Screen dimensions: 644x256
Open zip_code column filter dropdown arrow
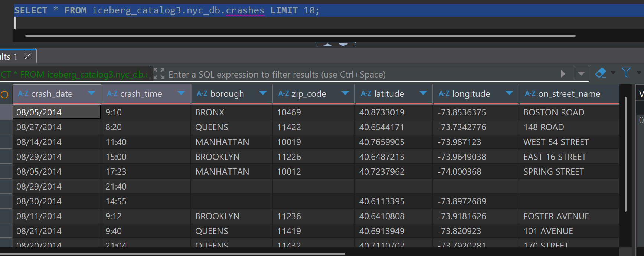pos(345,93)
